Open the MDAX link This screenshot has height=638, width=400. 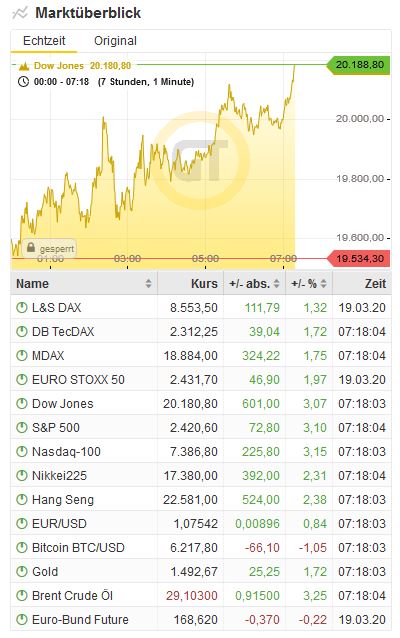(48, 356)
